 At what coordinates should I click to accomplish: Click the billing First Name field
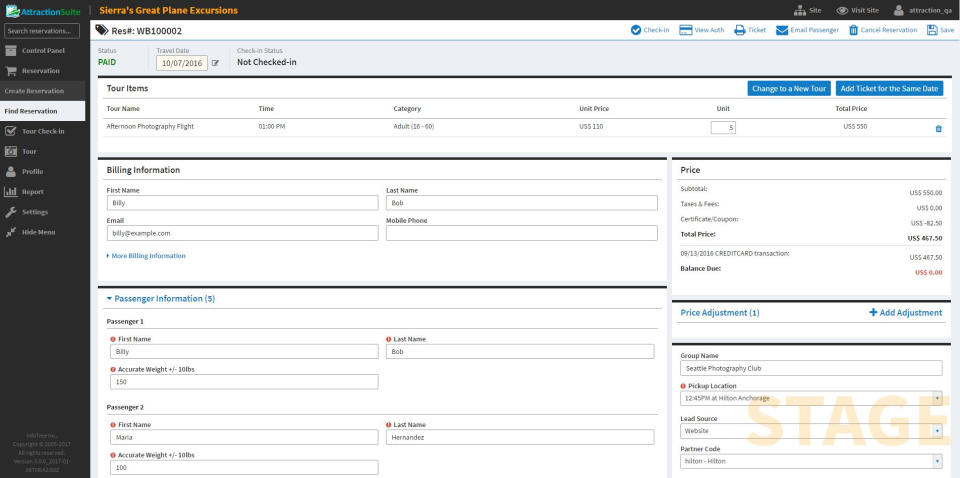click(x=242, y=203)
